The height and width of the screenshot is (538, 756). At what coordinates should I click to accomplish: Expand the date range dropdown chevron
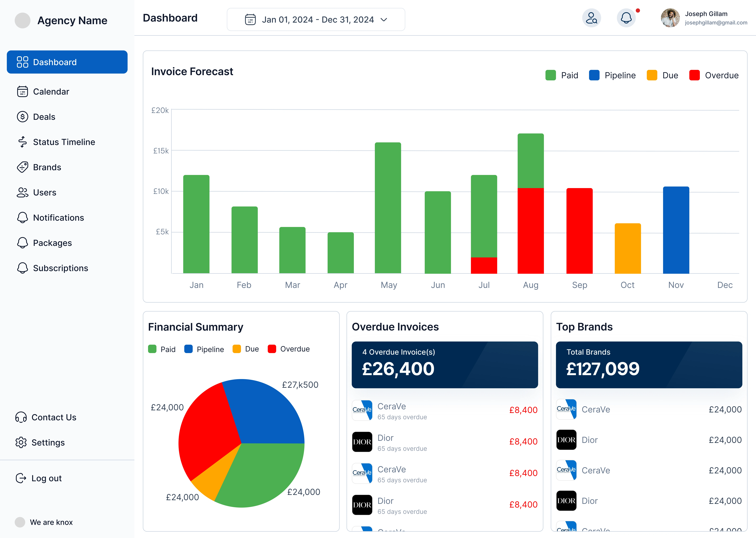pos(384,20)
